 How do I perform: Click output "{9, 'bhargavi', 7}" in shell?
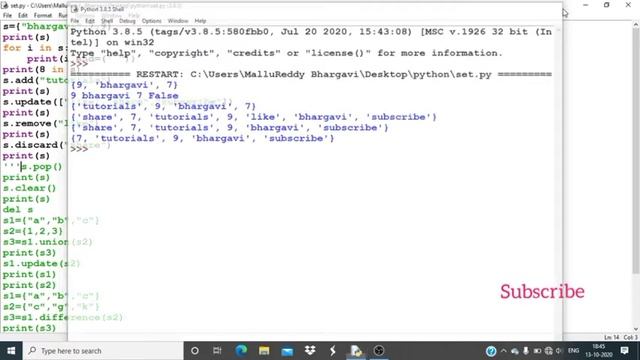tap(124, 85)
